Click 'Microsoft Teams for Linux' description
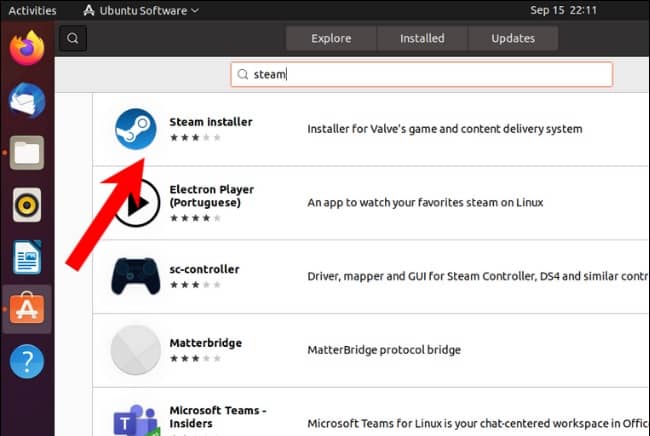Image resolution: width=650 pixels, height=436 pixels. (478, 424)
